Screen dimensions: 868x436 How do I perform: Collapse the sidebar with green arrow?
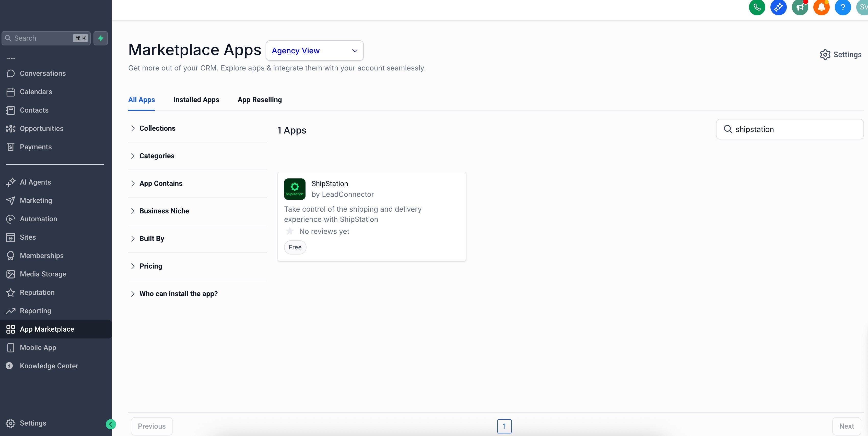[x=111, y=424]
